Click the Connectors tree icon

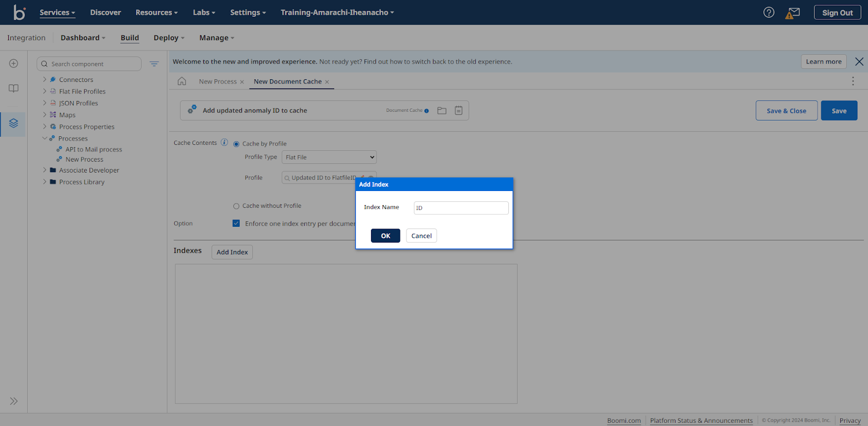point(53,79)
